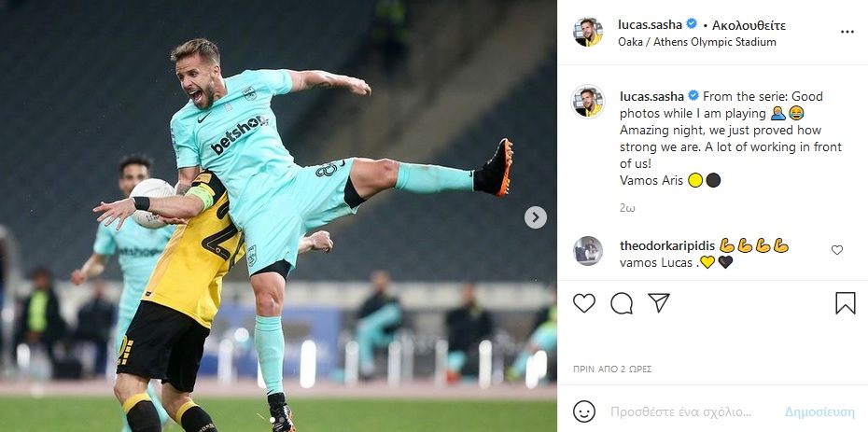Share the post via the paper plane icon

(659, 302)
